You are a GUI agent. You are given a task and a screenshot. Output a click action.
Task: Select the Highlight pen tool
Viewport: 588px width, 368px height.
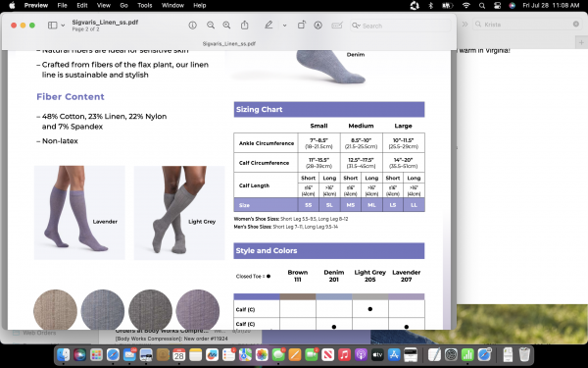click(269, 26)
